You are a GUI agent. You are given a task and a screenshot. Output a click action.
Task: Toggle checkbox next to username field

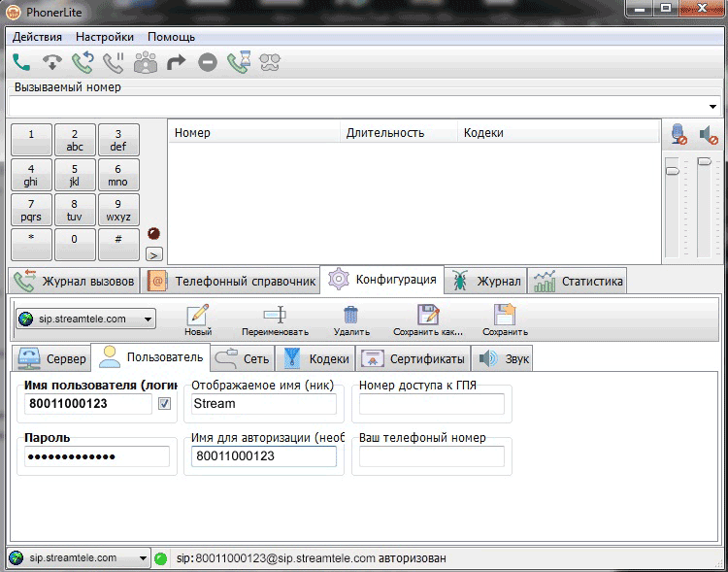(164, 403)
